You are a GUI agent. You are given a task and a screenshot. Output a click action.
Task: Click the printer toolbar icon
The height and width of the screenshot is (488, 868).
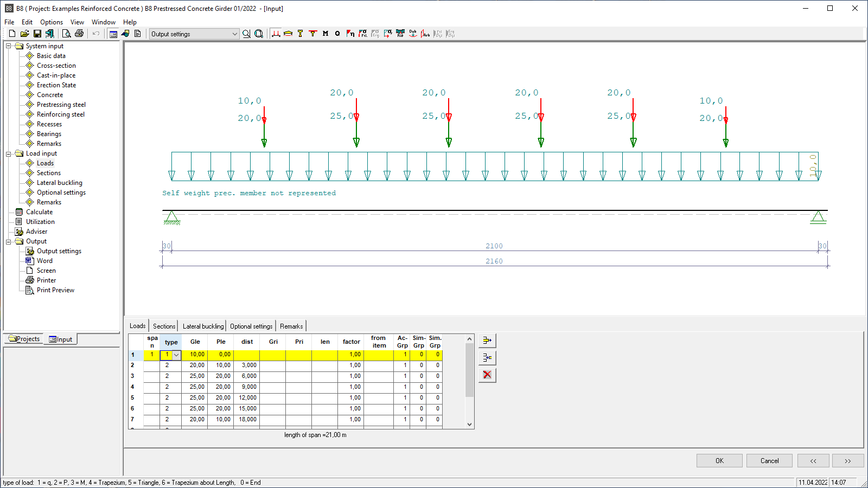[79, 34]
